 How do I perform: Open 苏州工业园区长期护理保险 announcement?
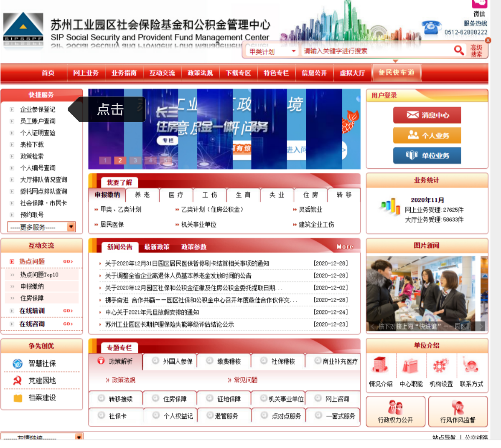(x=170, y=324)
